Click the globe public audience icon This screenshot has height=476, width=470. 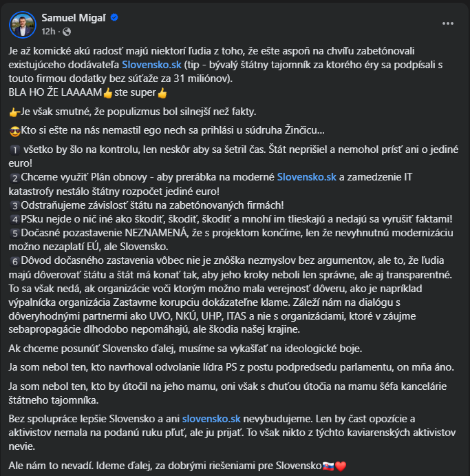[x=66, y=32]
